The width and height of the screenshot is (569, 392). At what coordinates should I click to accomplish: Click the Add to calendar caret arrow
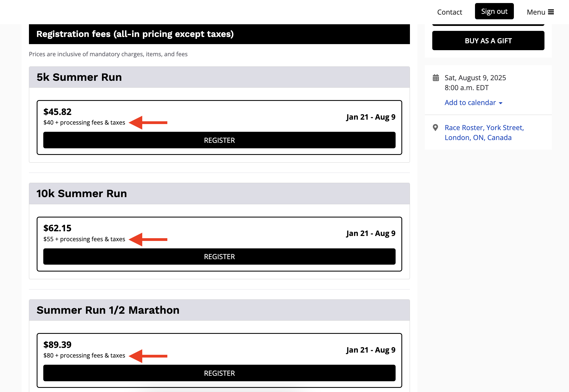tap(501, 103)
